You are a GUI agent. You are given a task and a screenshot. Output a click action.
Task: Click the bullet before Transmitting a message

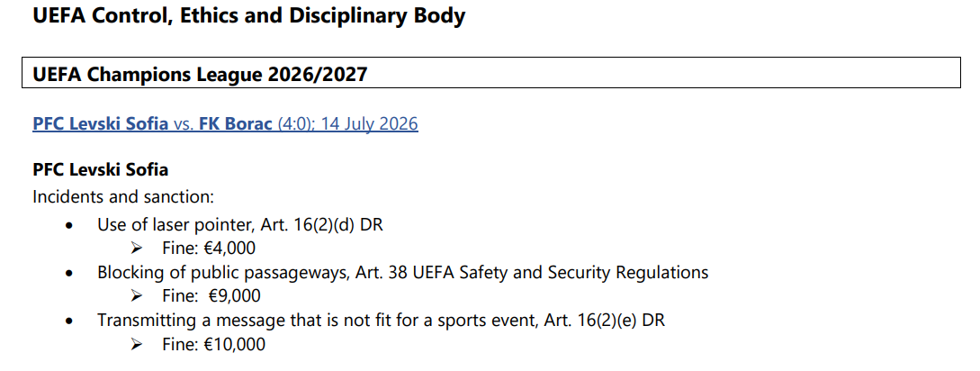(68, 321)
